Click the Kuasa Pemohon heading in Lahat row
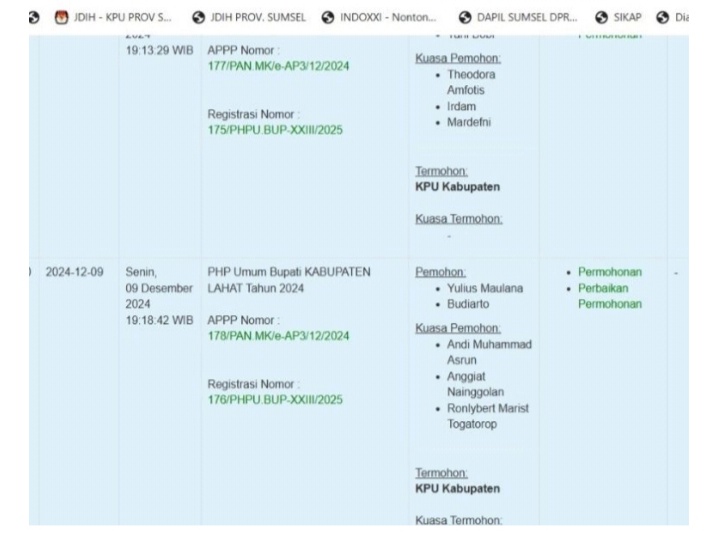The image size is (718, 537). [458, 328]
